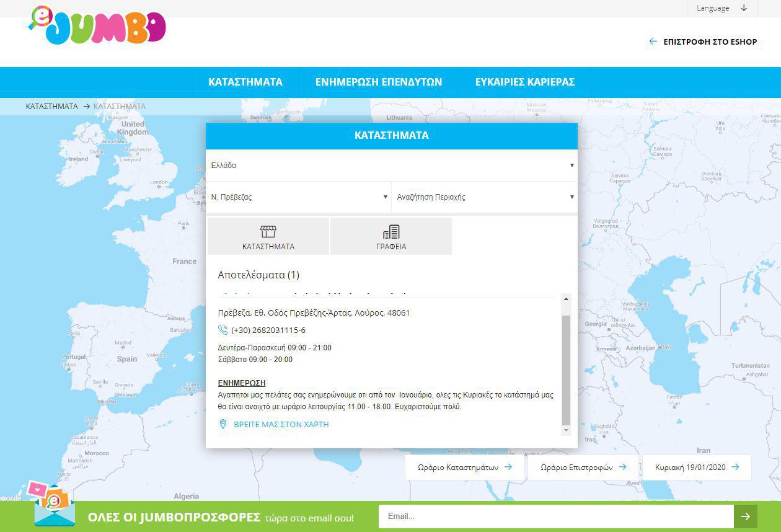Screen dimensions: 781x532
Task: Expand the Αναζήτηση Περιοχής dropdown
Action: 485,197
